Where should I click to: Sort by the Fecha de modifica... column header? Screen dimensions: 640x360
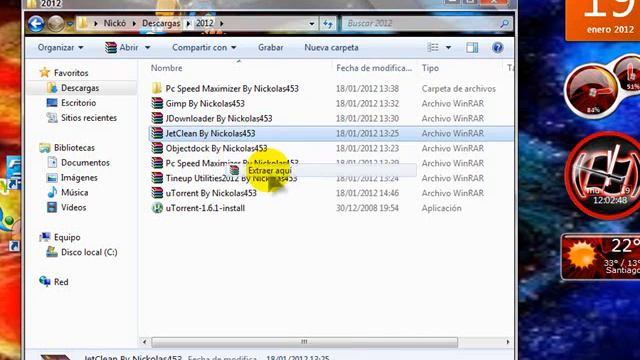374,68
